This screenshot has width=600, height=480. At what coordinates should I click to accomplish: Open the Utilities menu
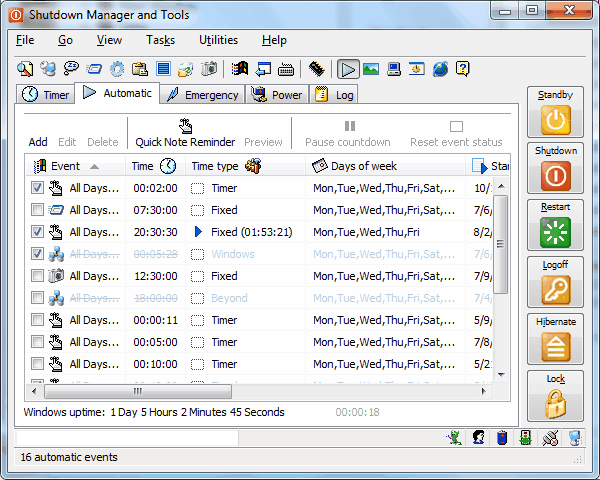tap(218, 40)
